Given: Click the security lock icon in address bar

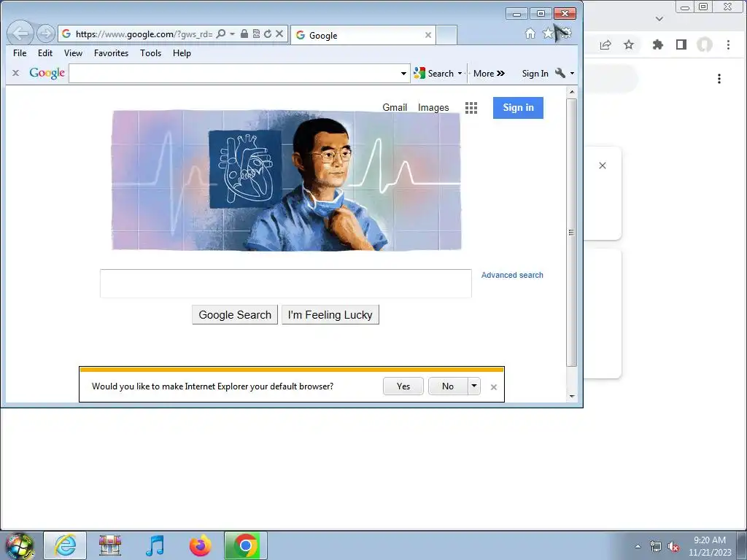Looking at the screenshot, I should (244, 34).
